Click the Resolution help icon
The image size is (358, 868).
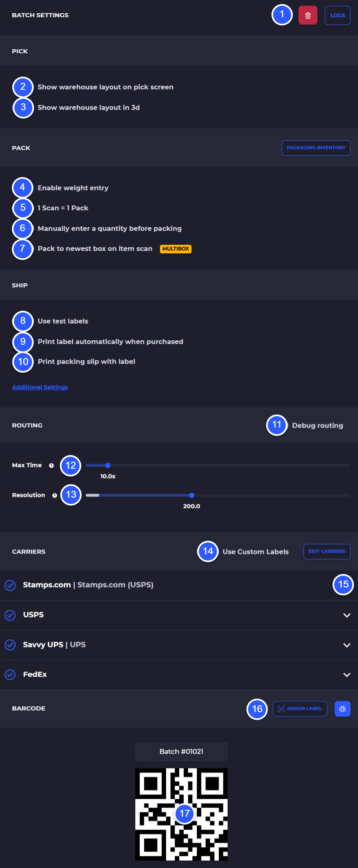tap(55, 495)
